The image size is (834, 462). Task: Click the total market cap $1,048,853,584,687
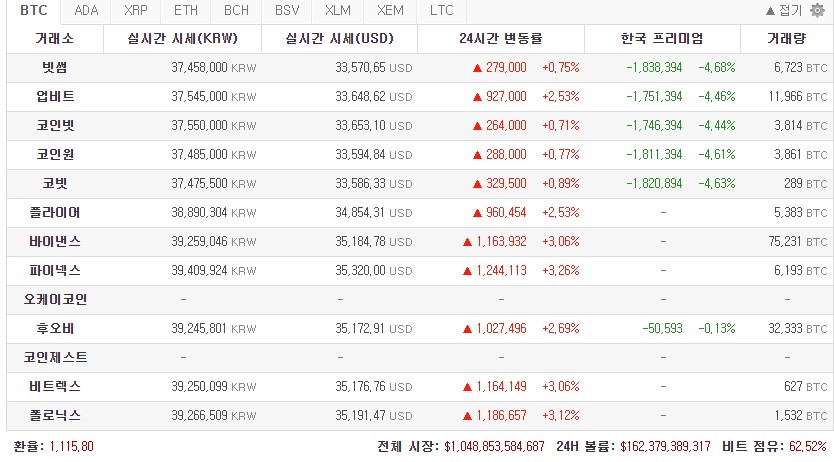coord(494,446)
